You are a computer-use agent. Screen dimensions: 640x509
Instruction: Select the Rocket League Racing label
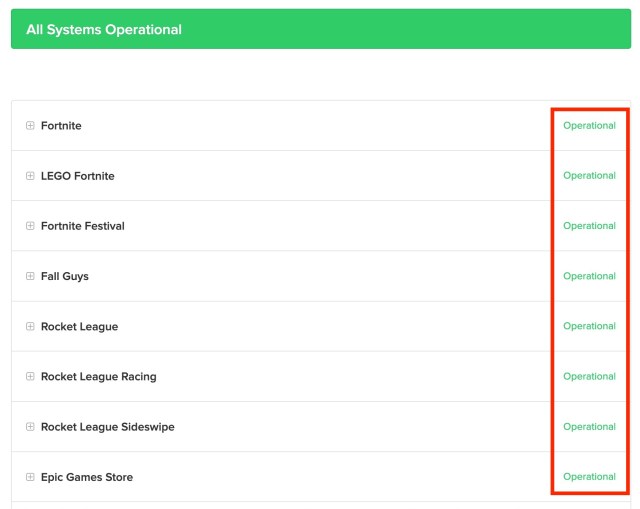(x=98, y=377)
